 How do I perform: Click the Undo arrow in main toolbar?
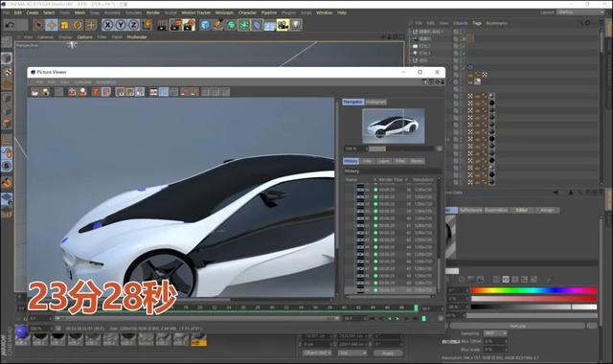coord(11,25)
